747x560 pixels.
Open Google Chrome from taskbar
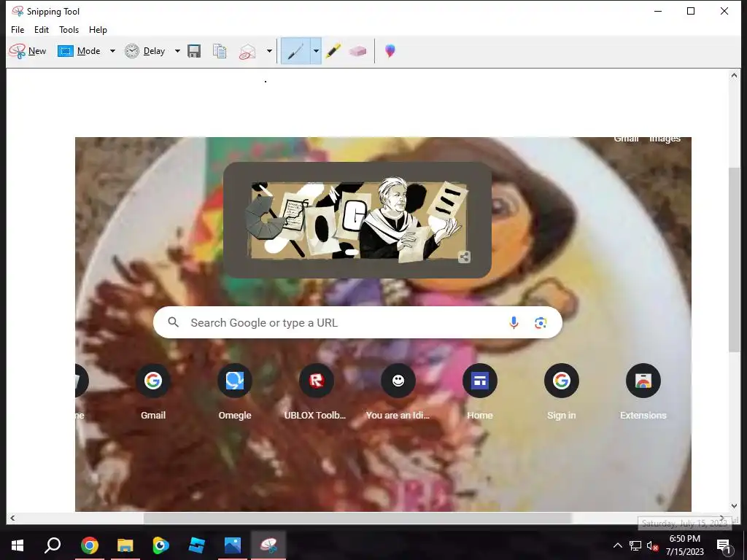point(89,545)
